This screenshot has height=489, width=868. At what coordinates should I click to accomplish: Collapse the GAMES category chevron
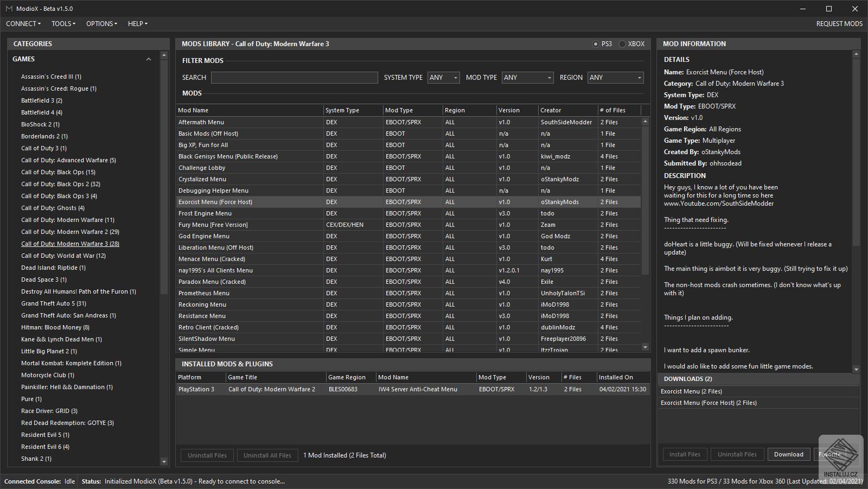[149, 59]
